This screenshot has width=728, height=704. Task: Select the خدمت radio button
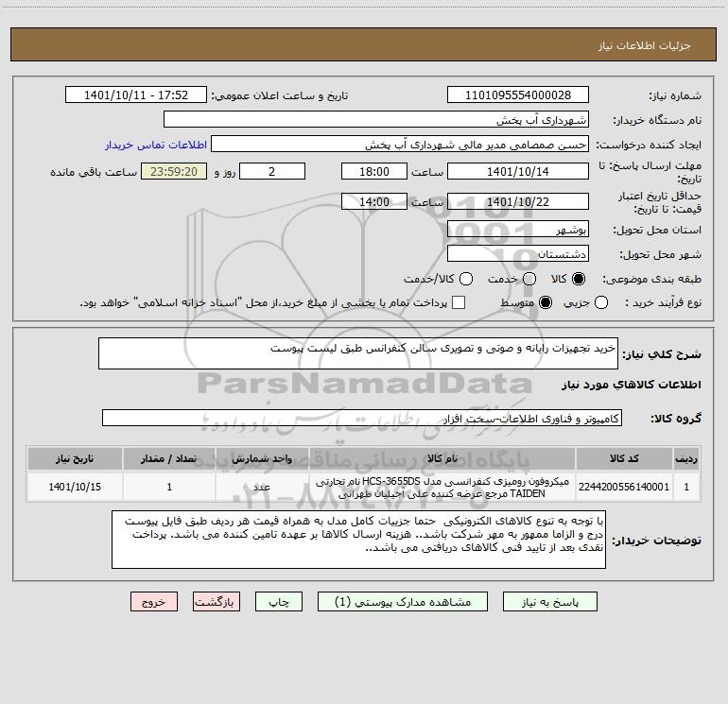coord(529,279)
